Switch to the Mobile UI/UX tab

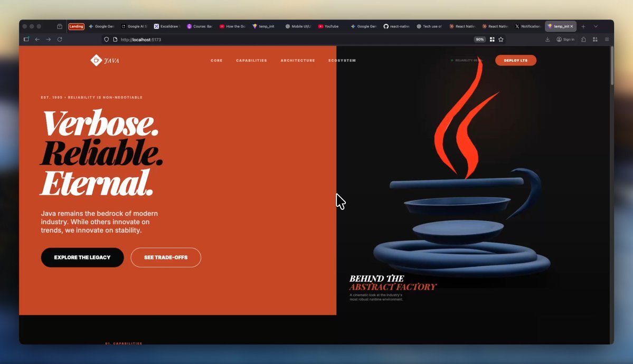(x=298, y=26)
